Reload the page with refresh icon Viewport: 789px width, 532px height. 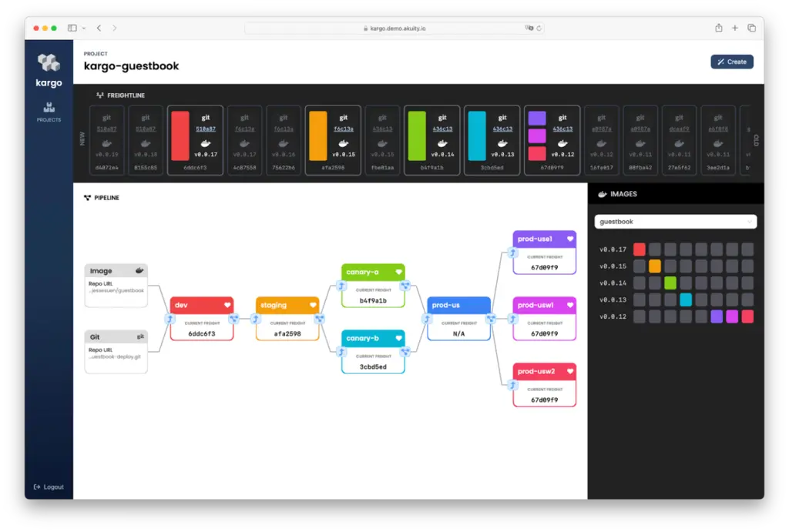coord(539,28)
